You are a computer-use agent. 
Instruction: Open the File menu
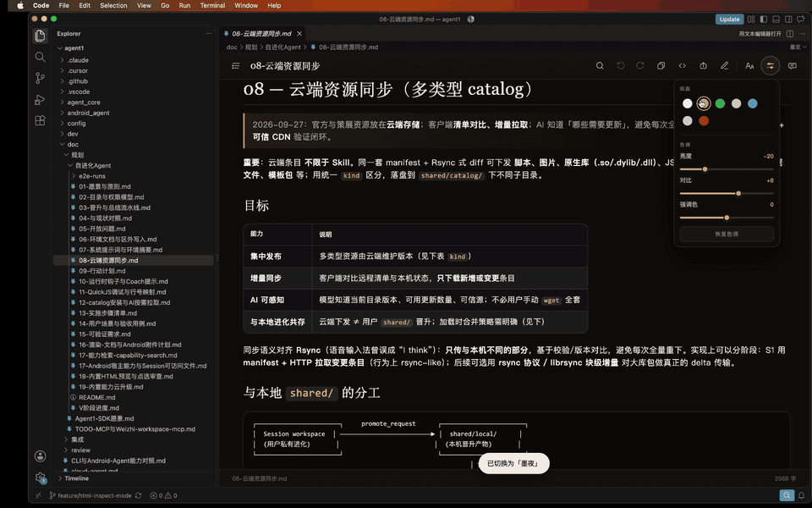(63, 5)
